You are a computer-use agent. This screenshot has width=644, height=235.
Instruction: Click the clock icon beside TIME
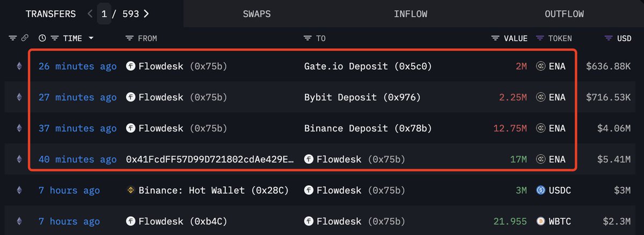(42, 38)
